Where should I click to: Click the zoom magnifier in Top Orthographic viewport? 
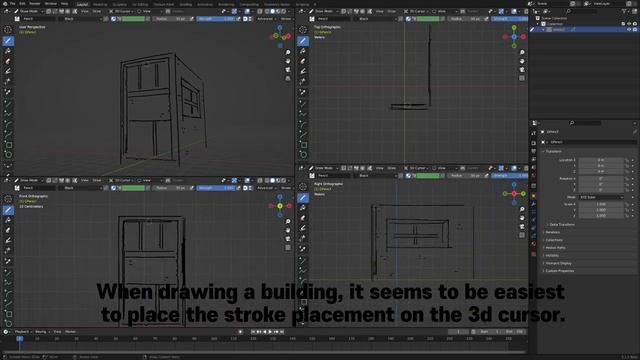(522, 52)
